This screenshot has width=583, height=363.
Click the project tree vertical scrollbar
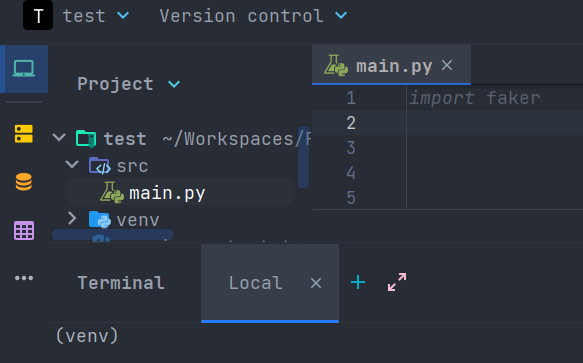(303, 157)
